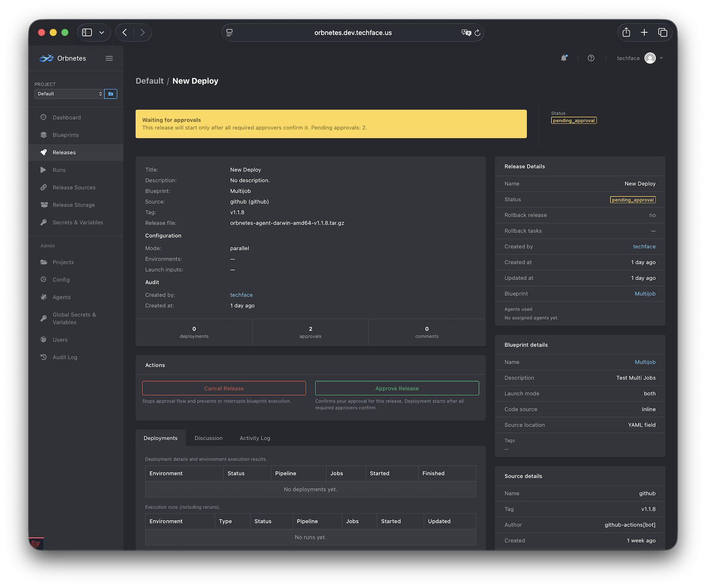
Task: Open Secrets & Variables via the key icon
Action: click(x=44, y=222)
